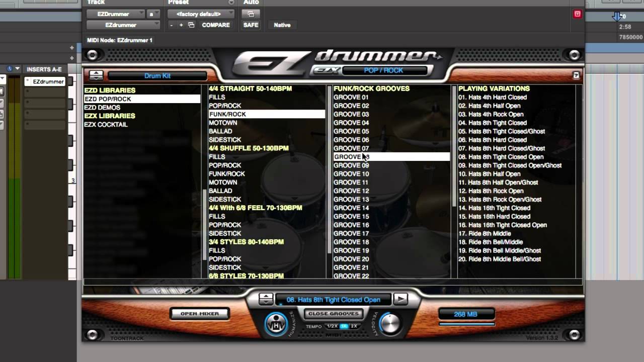Open the Preset menu circle arrow
Viewport: 644px width, 362px height.
click(231, 3)
